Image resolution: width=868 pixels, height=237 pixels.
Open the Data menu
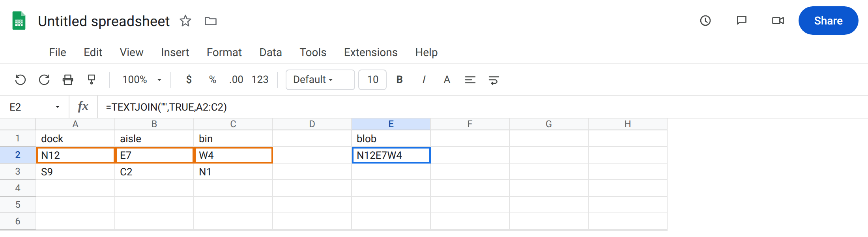(271, 52)
